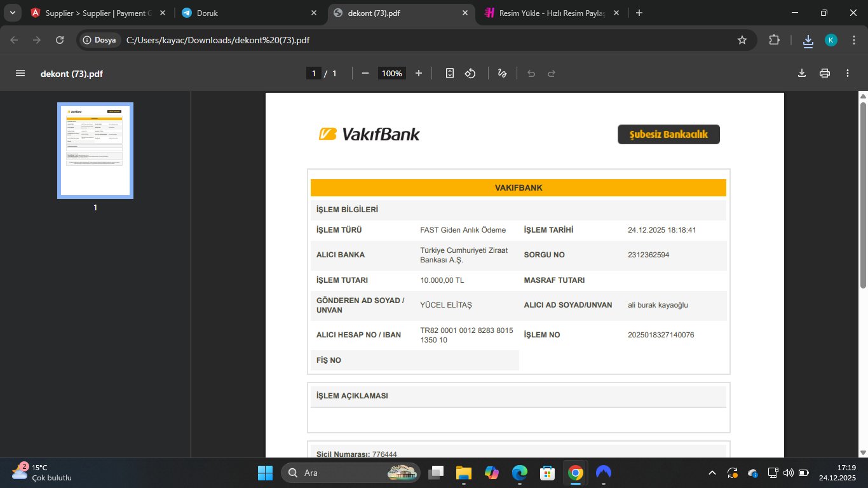Click the İŞLEM AÇIKLAMASI heading
This screenshot has height=488, width=868.
point(352,396)
